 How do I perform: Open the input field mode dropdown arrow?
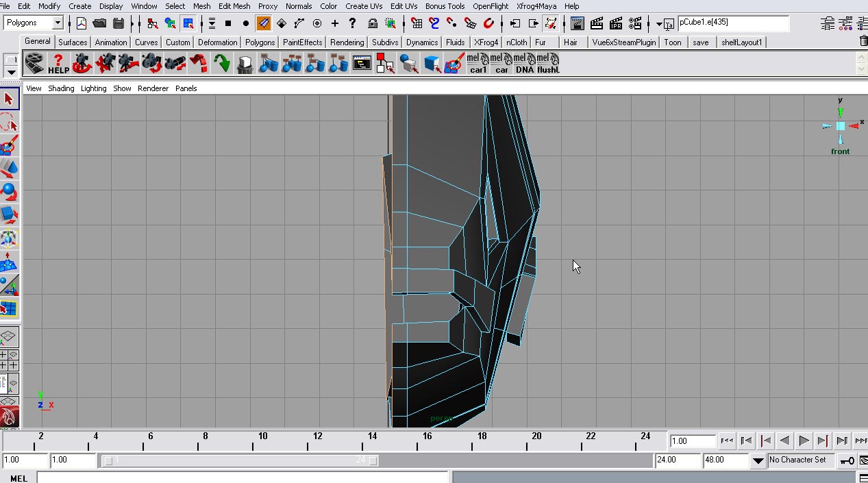coord(659,24)
